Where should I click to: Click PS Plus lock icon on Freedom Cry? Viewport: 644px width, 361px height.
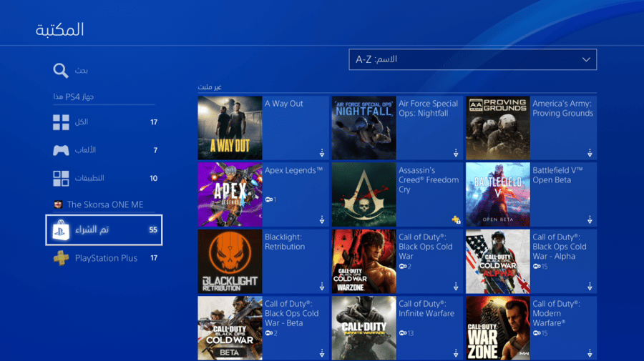(x=456, y=220)
